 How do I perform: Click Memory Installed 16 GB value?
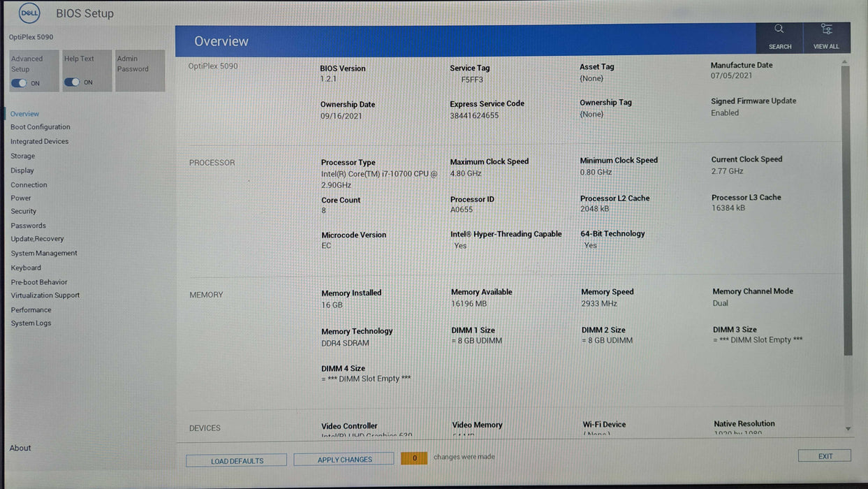tap(332, 305)
